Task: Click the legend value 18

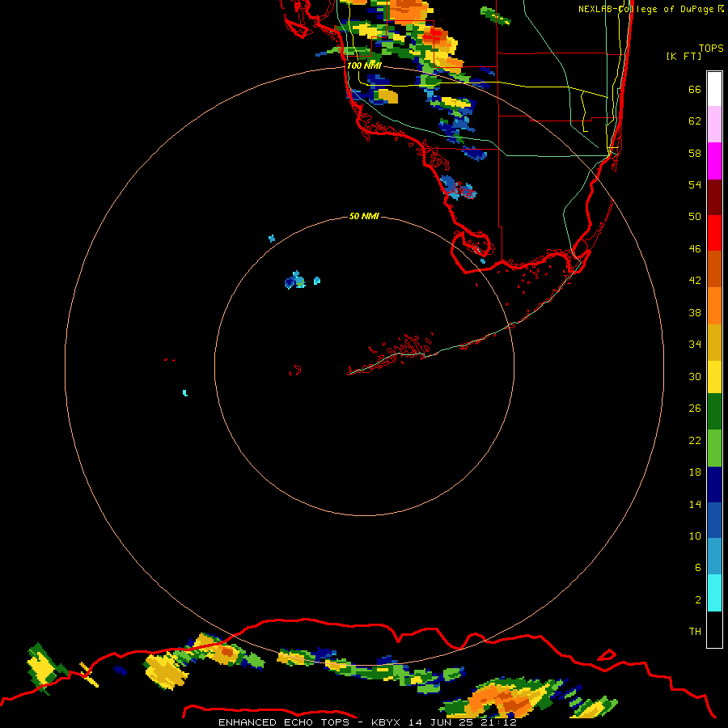Action: tap(695, 472)
